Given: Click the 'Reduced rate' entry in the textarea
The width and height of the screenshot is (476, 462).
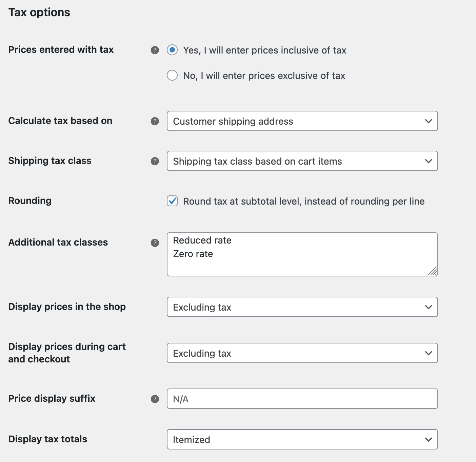Looking at the screenshot, I should pyautogui.click(x=202, y=240).
